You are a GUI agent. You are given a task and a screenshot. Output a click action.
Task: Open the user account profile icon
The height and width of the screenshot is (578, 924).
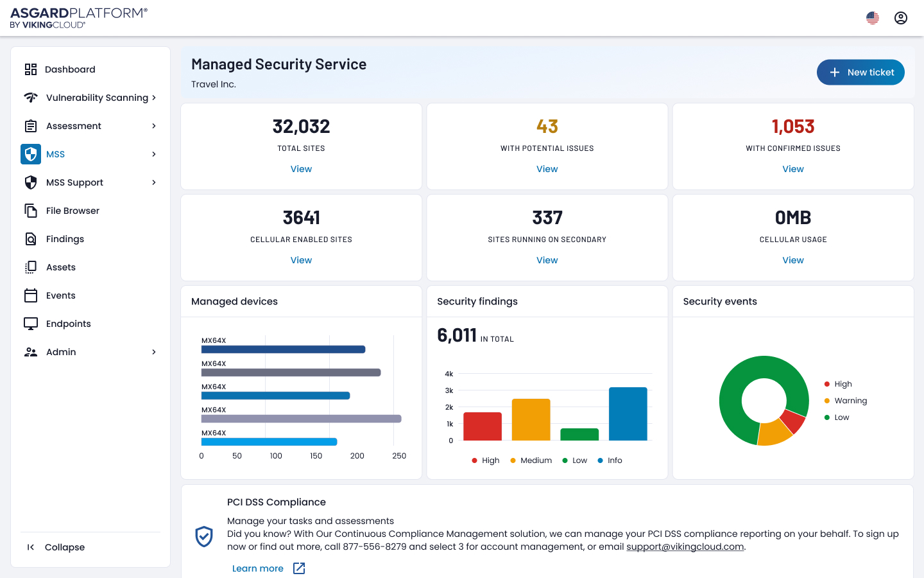[x=901, y=18]
